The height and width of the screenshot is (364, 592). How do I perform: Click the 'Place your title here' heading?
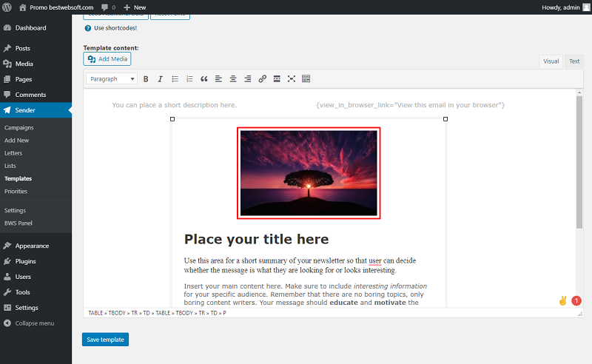click(256, 239)
